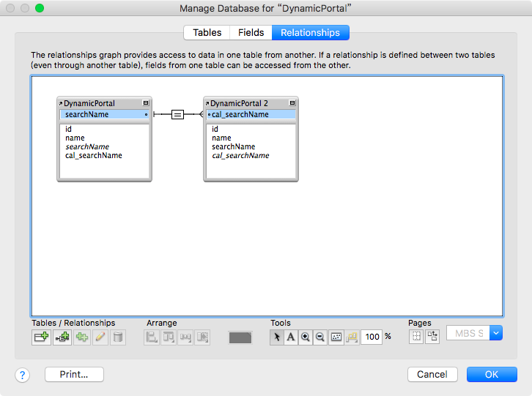
Task: Click arrow icon beside DynamicPortal title
Action: pos(60,103)
